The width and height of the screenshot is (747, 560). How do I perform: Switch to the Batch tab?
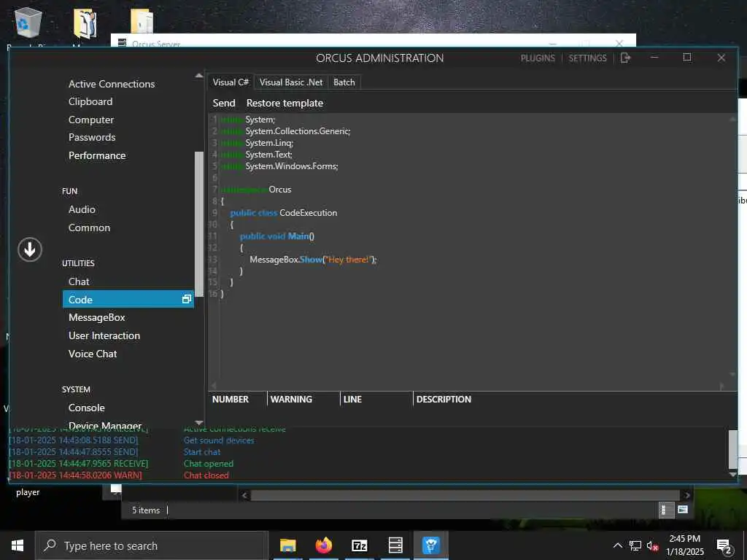pos(344,82)
